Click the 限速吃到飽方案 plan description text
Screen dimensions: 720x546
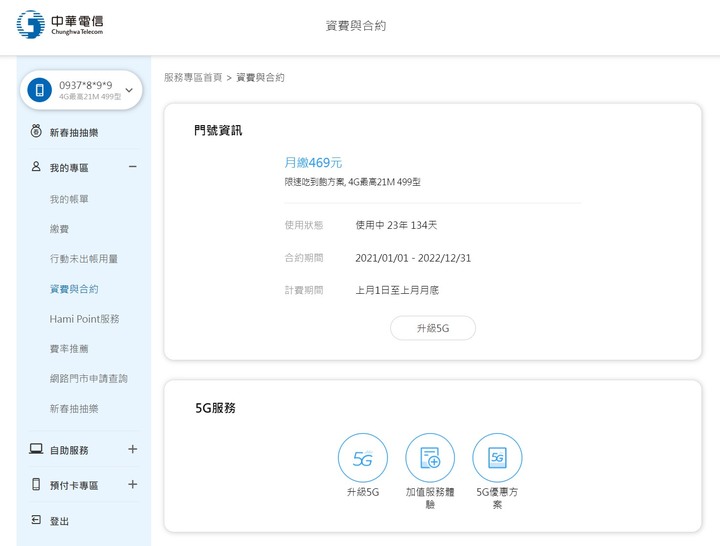point(353,182)
